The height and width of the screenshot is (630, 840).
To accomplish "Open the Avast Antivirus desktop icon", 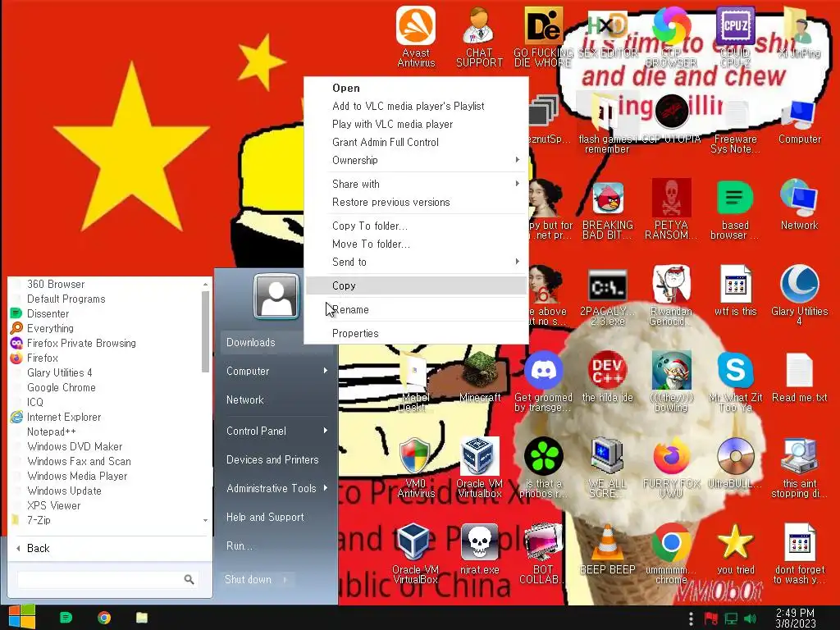I will pos(416,36).
